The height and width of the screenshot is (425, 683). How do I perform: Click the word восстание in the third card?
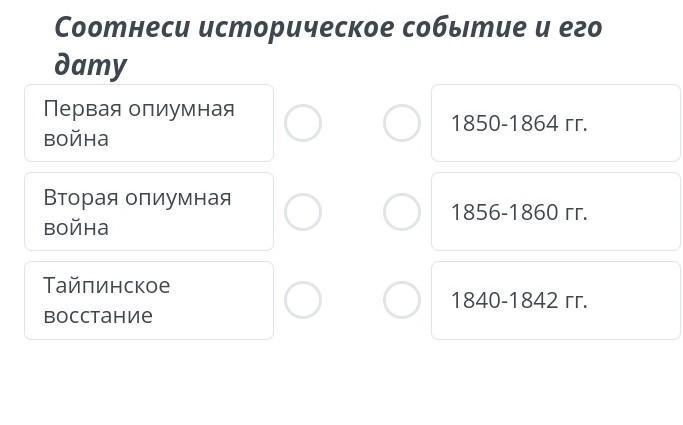[98, 315]
